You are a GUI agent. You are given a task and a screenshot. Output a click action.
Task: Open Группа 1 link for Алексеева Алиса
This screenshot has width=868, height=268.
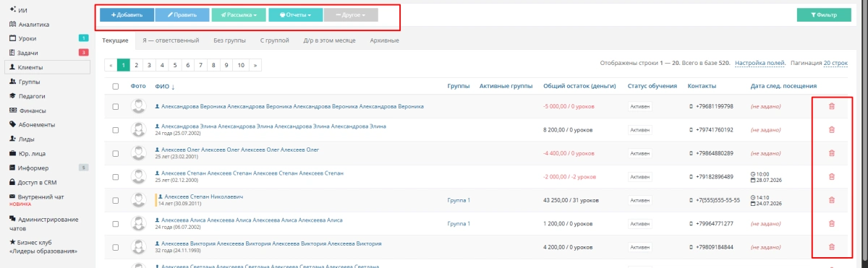pyautogui.click(x=459, y=223)
